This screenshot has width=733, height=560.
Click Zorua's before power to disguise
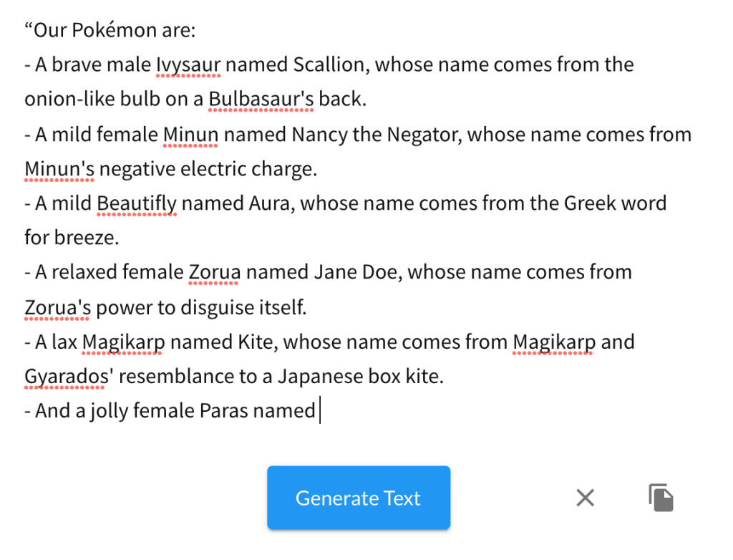click(58, 308)
